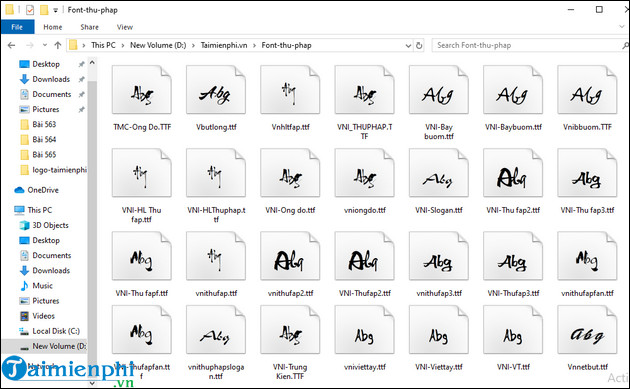The width and height of the screenshot is (630, 389).
Task: Select OneDrive in navigation pane
Action: (x=43, y=190)
